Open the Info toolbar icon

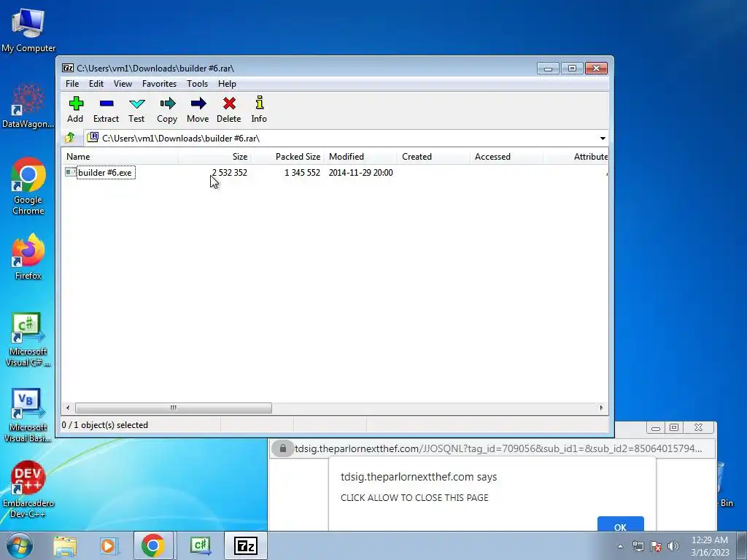point(259,109)
